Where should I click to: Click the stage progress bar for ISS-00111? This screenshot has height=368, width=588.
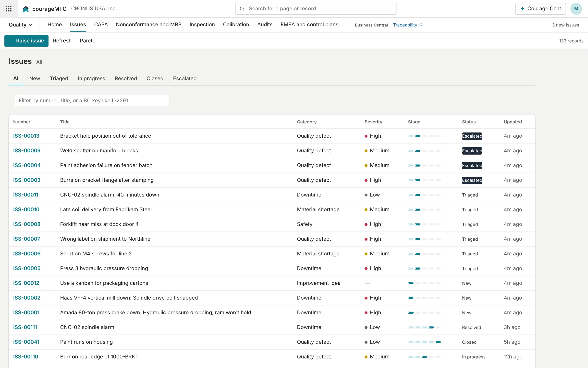pyautogui.click(x=425, y=327)
